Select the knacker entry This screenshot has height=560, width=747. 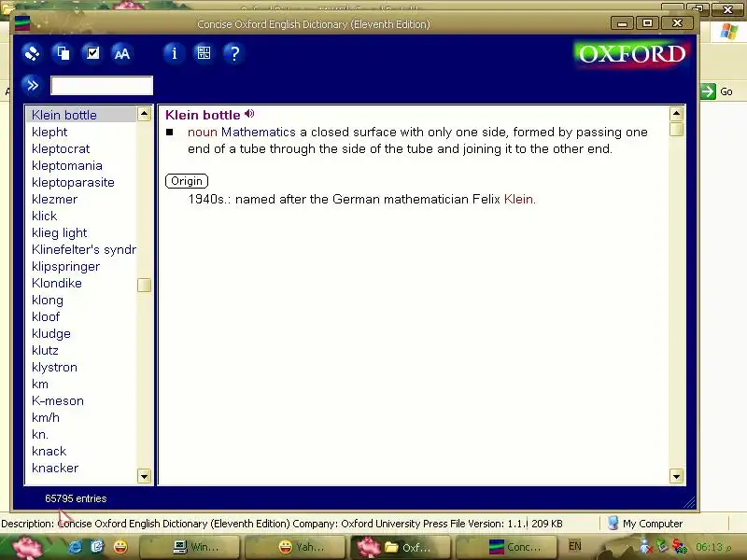(55, 469)
